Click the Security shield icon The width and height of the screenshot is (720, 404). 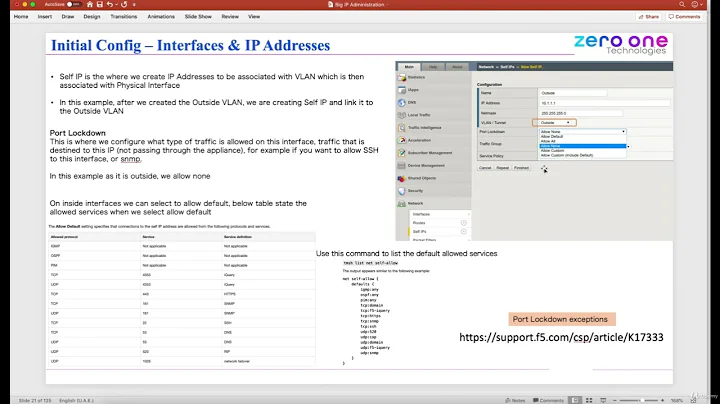point(402,191)
